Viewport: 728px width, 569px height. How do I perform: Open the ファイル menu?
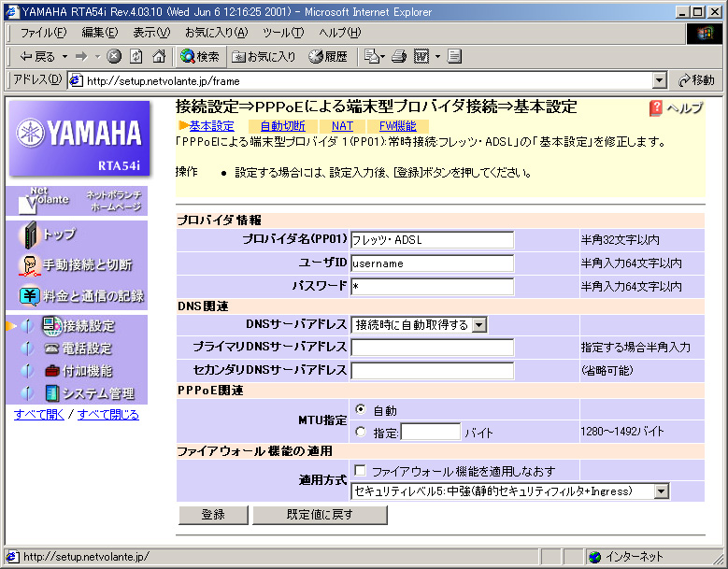[43, 33]
